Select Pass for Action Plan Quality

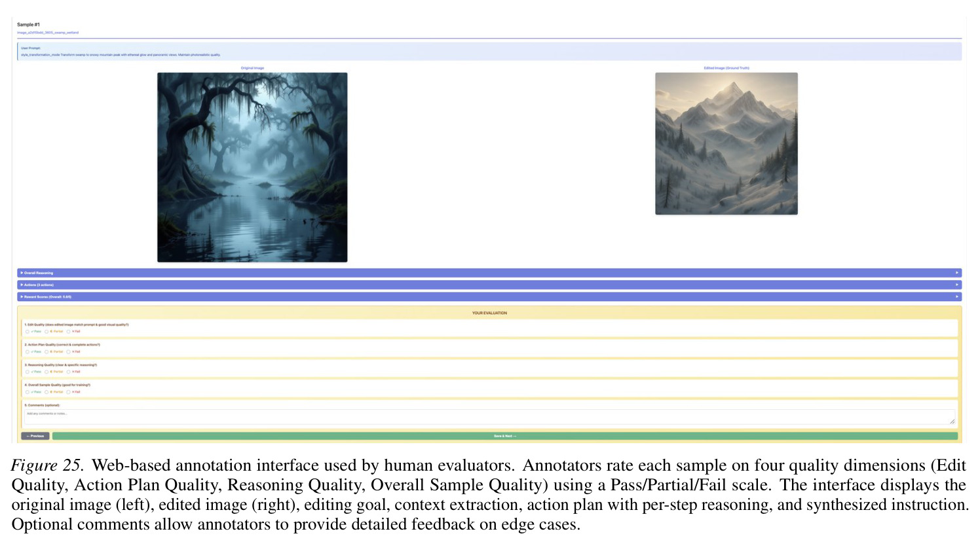(x=28, y=352)
